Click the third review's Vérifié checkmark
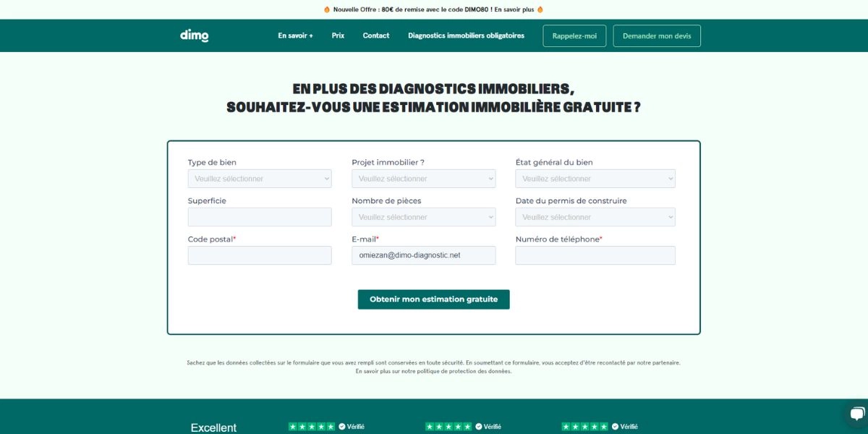Screen dimensions: 868x434 (613, 426)
